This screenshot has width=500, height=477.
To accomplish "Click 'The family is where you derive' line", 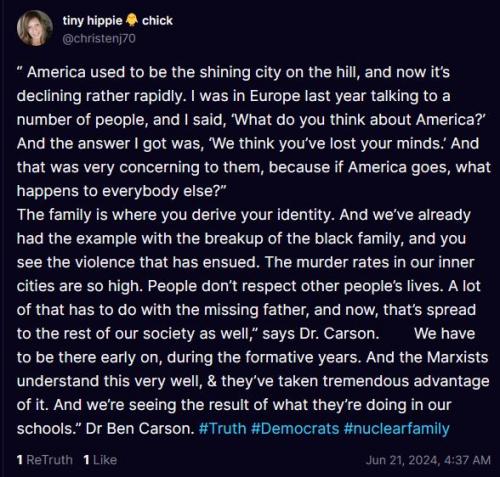I will pos(244,215).
